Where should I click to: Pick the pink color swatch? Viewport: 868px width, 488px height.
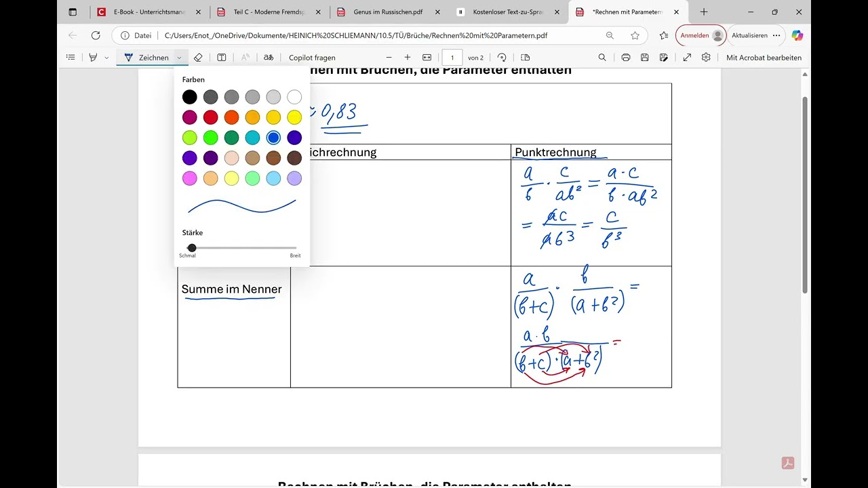[x=190, y=178]
